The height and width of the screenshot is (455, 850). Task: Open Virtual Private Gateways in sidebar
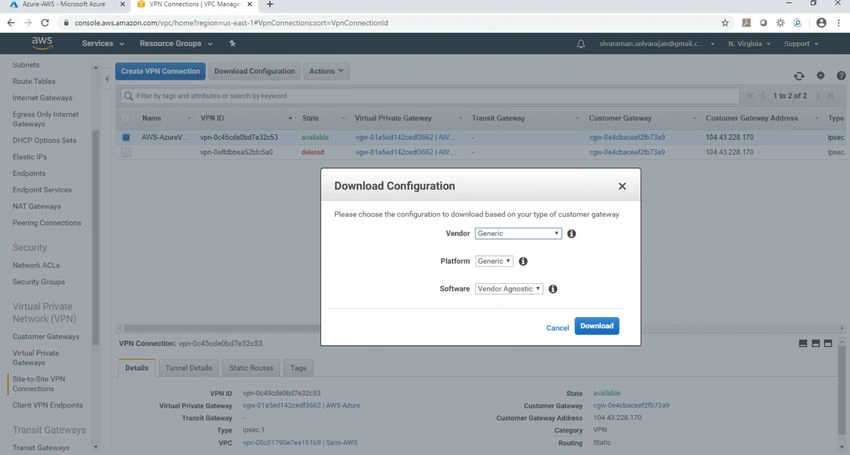coord(36,358)
